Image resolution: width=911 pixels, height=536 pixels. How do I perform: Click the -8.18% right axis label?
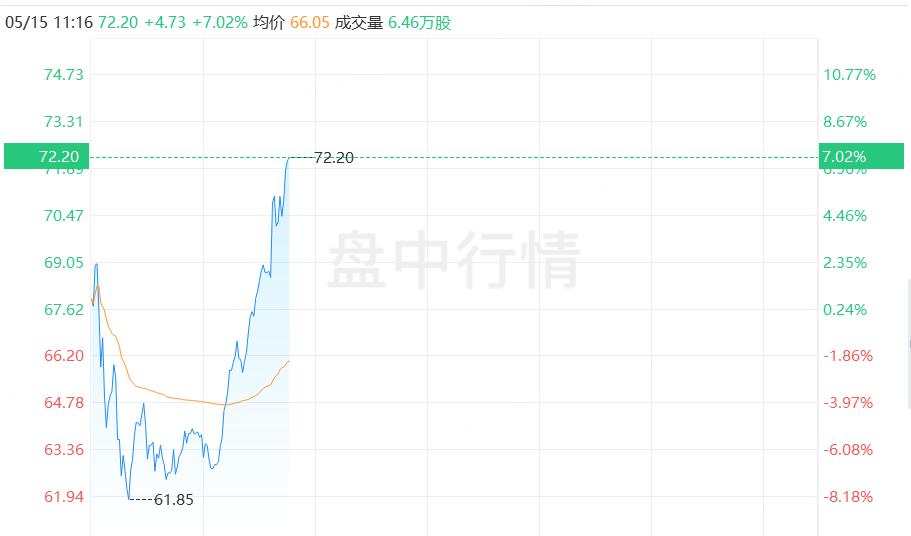click(x=848, y=497)
